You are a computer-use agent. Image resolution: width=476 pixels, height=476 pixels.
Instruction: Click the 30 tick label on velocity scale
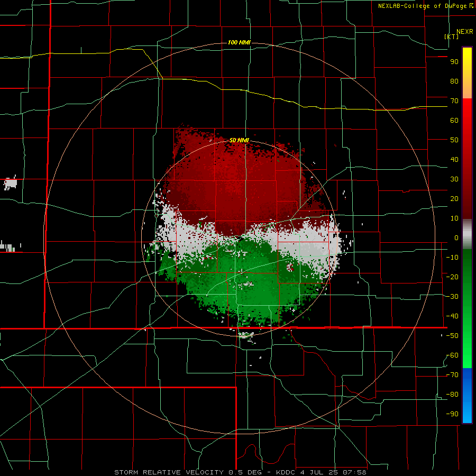[x=454, y=179]
